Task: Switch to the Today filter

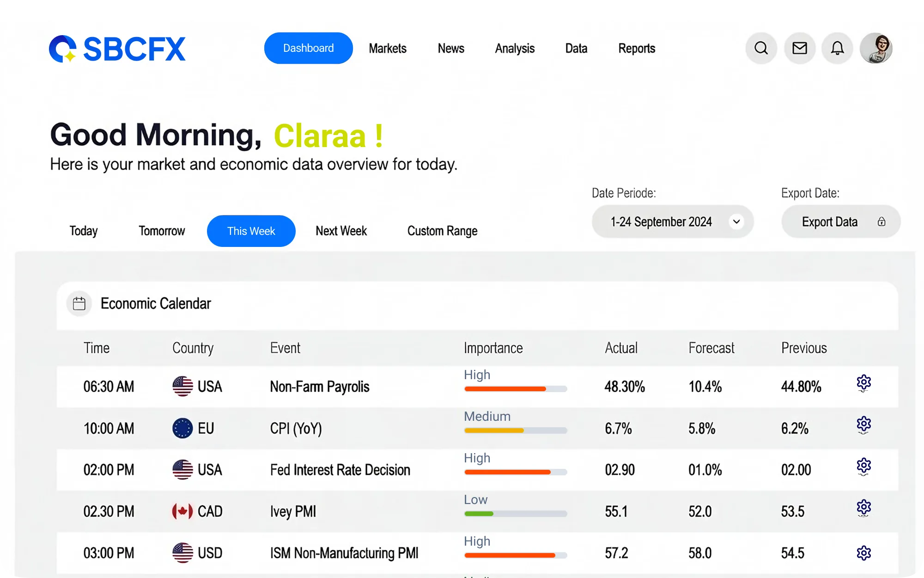Action: (x=84, y=231)
